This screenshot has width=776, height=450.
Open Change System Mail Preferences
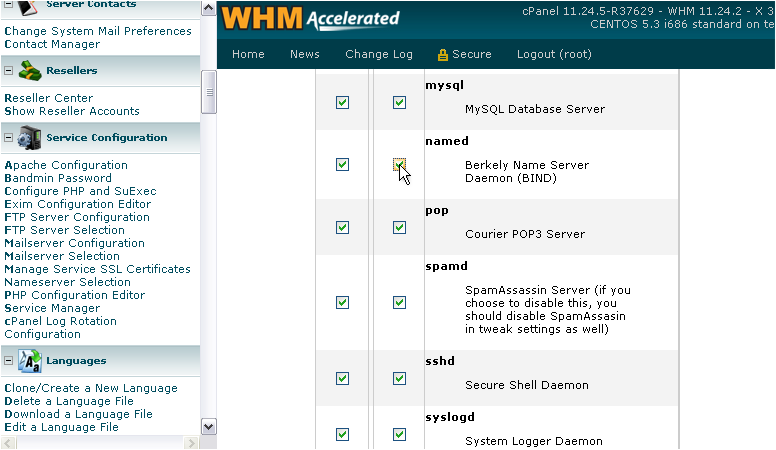98,31
